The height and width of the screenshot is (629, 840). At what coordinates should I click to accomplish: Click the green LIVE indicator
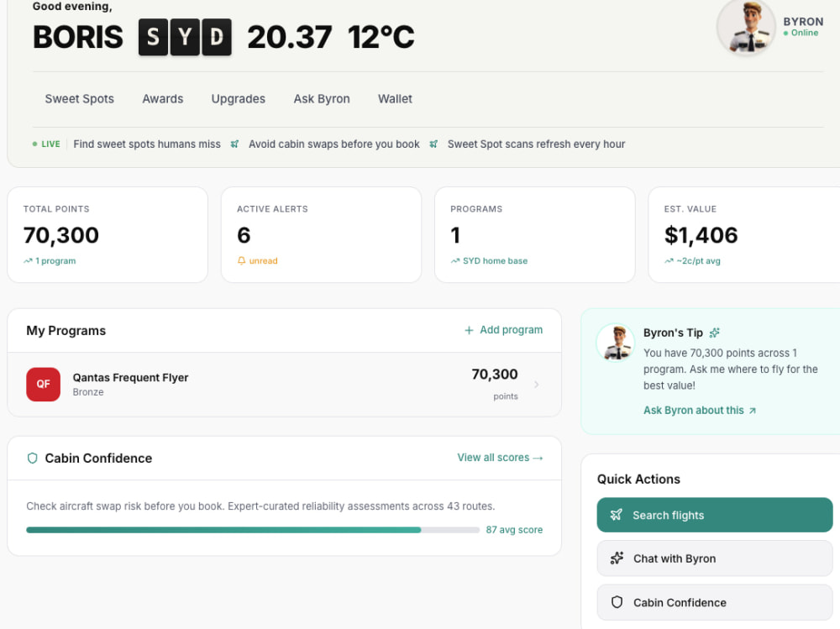point(46,144)
